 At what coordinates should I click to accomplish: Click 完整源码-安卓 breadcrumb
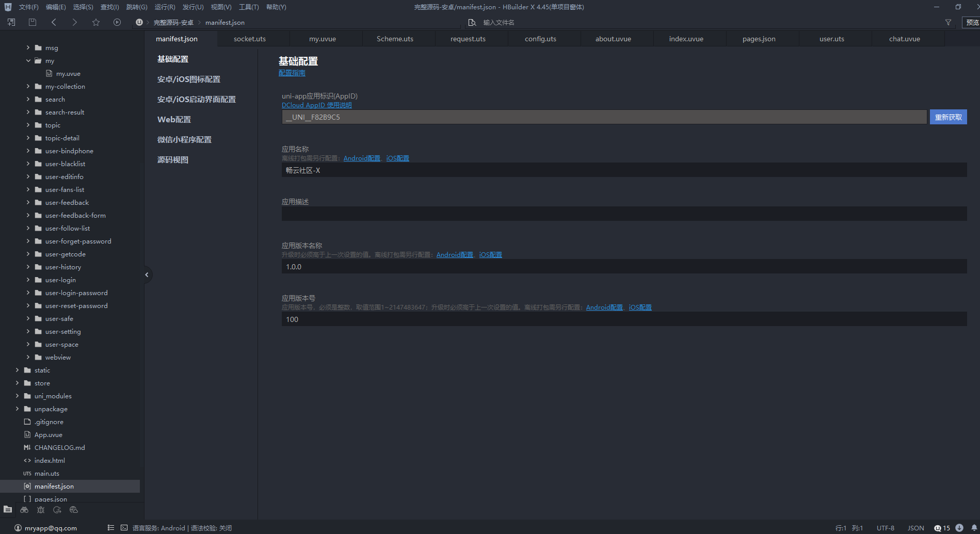(173, 22)
